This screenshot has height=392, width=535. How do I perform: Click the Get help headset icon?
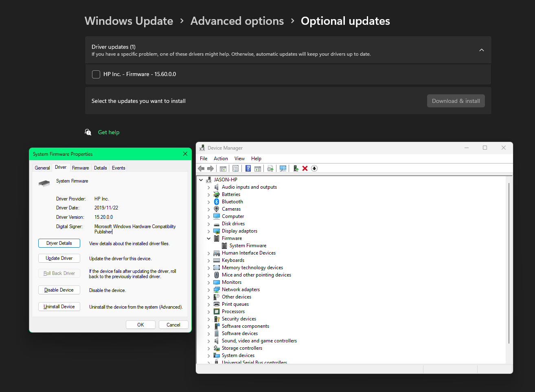coord(88,132)
